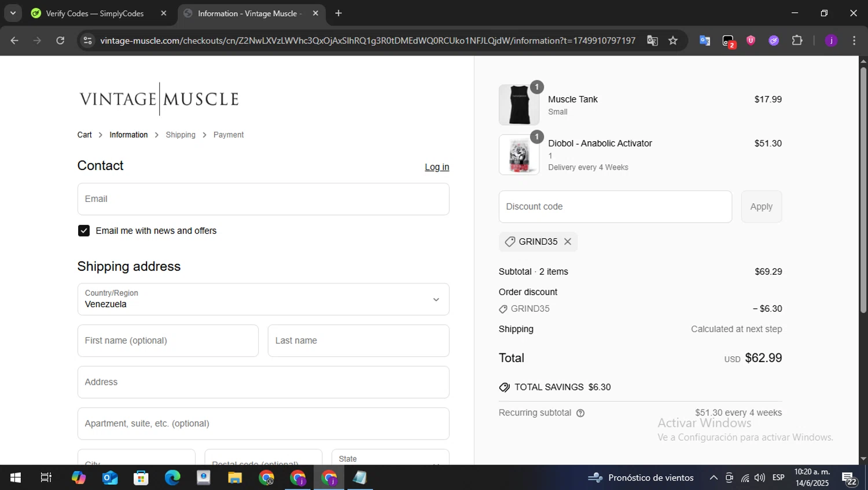Open the extension with red badge 2
The image size is (868, 490).
point(728,41)
